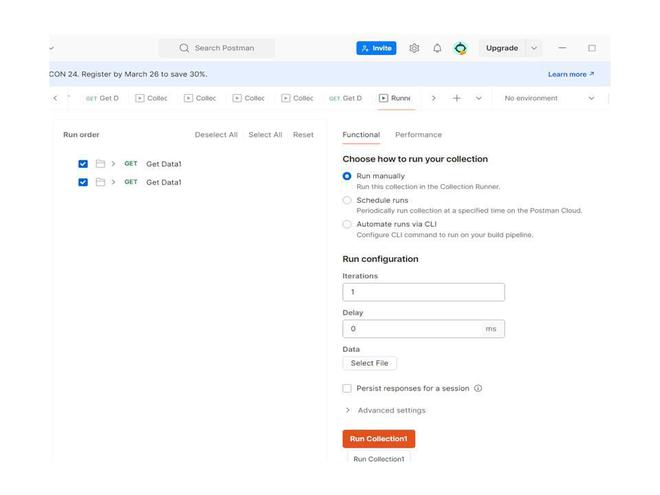Add a new tab with plus icon

click(x=457, y=98)
